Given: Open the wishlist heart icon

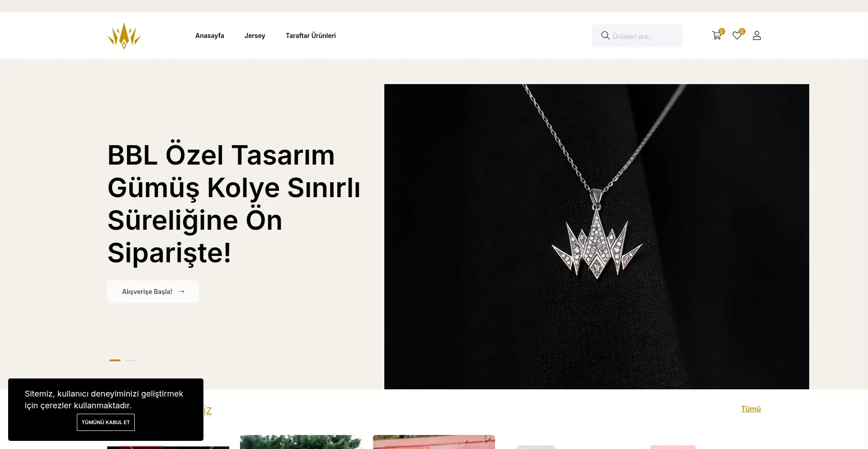Looking at the screenshot, I should [737, 36].
